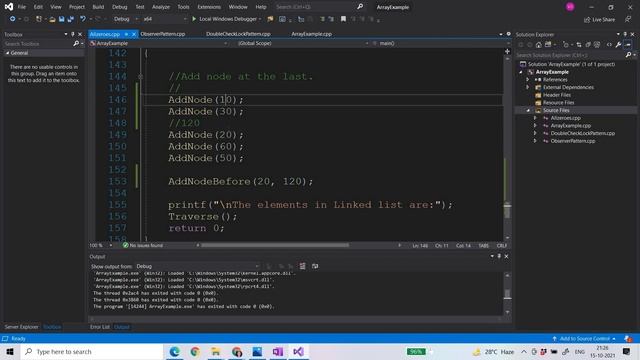Open the Global Scope dropdown
Image resolution: width=640 pixels, height=360 pixels.
click(x=303, y=43)
